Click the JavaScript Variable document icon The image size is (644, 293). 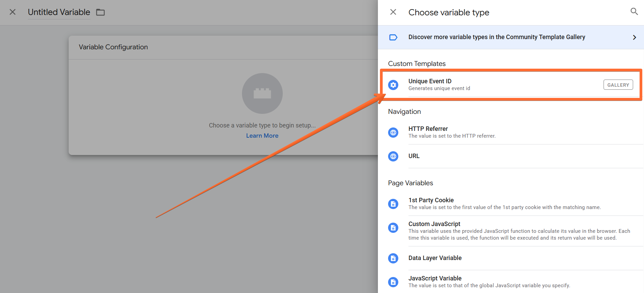393,282
